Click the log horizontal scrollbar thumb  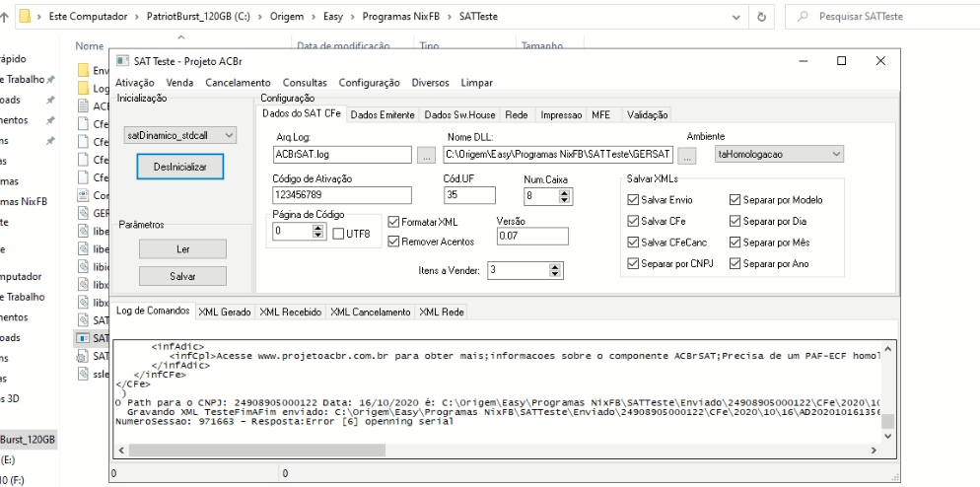coord(257,451)
